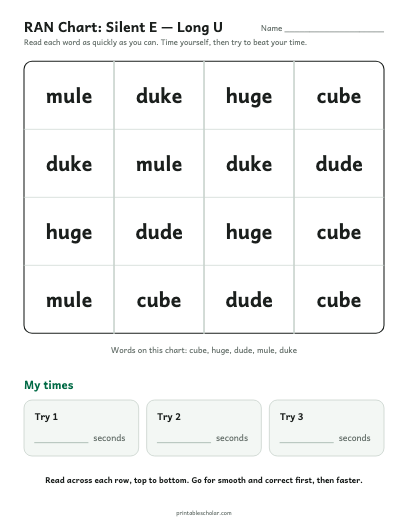Click the Try 2 seconds blank
Screen dimensions: 408x528
[184, 442]
